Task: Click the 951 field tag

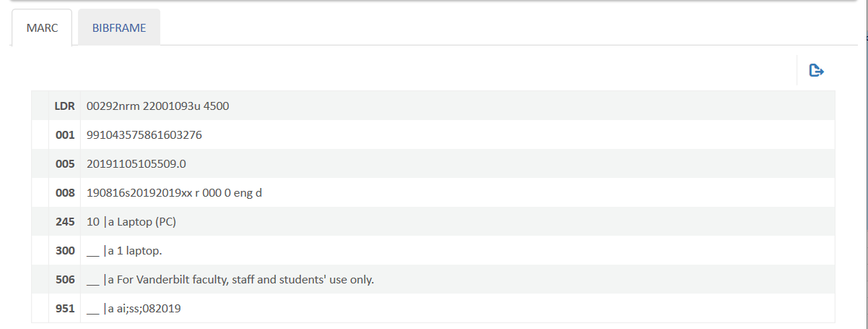Action: point(66,308)
